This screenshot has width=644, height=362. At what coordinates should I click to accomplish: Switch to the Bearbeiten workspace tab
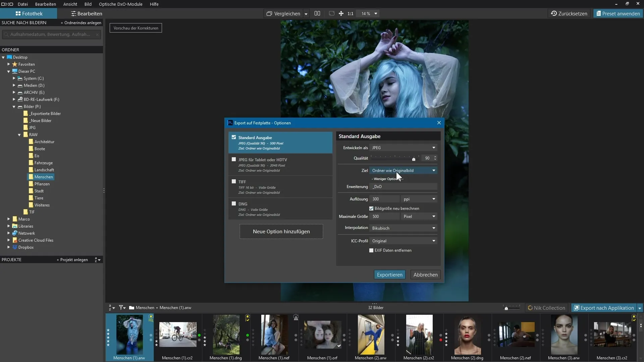pos(87,13)
